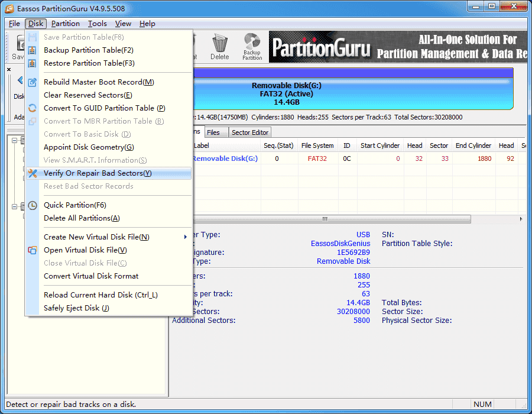Click the 30208000 sectors value
This screenshot has height=414, width=532.
click(x=353, y=312)
